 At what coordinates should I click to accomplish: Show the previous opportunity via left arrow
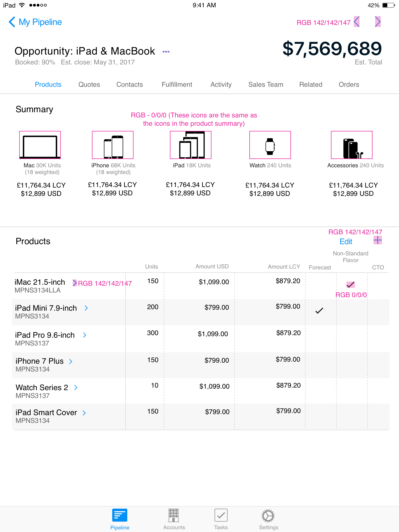(x=357, y=22)
